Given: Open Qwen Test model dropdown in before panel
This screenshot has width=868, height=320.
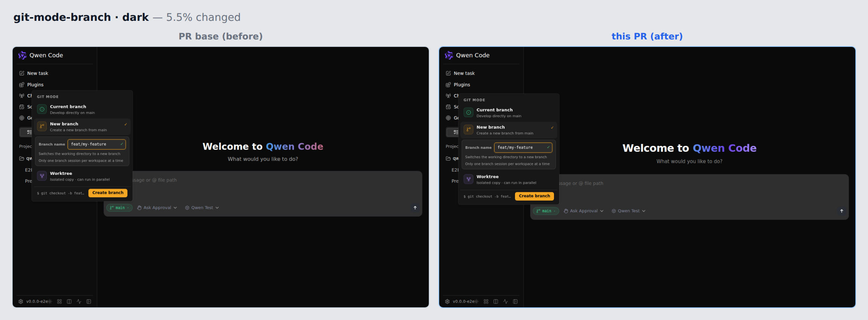Looking at the screenshot, I should pyautogui.click(x=202, y=208).
